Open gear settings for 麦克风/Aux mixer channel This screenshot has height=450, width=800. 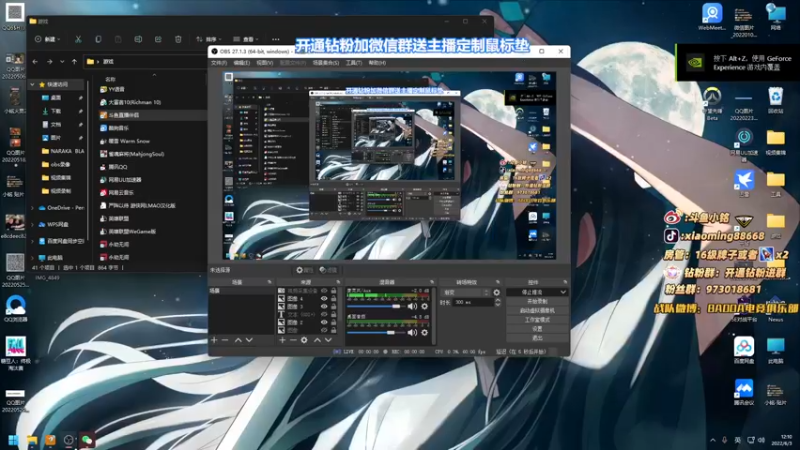(424, 306)
